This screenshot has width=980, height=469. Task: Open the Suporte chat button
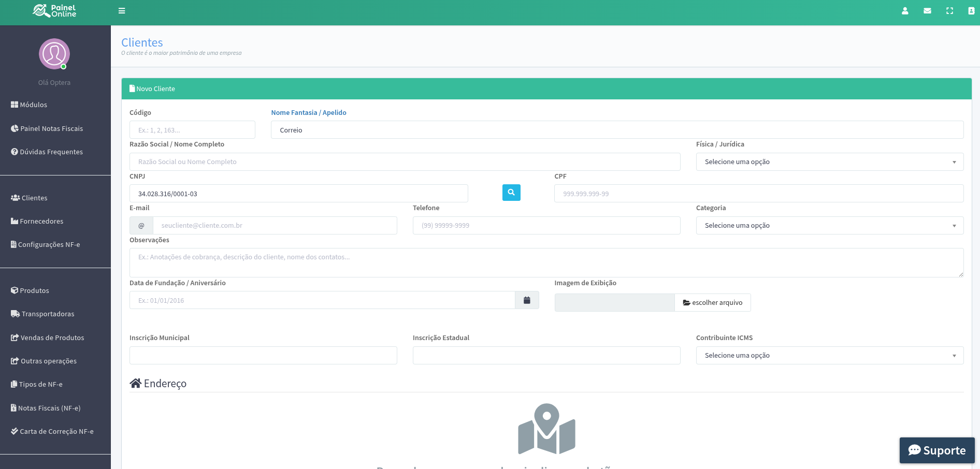[x=936, y=450]
